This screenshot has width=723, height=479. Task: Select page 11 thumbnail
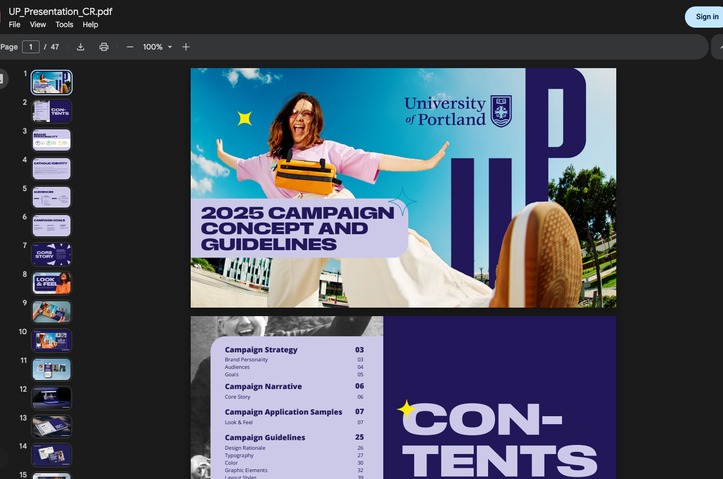(52, 369)
